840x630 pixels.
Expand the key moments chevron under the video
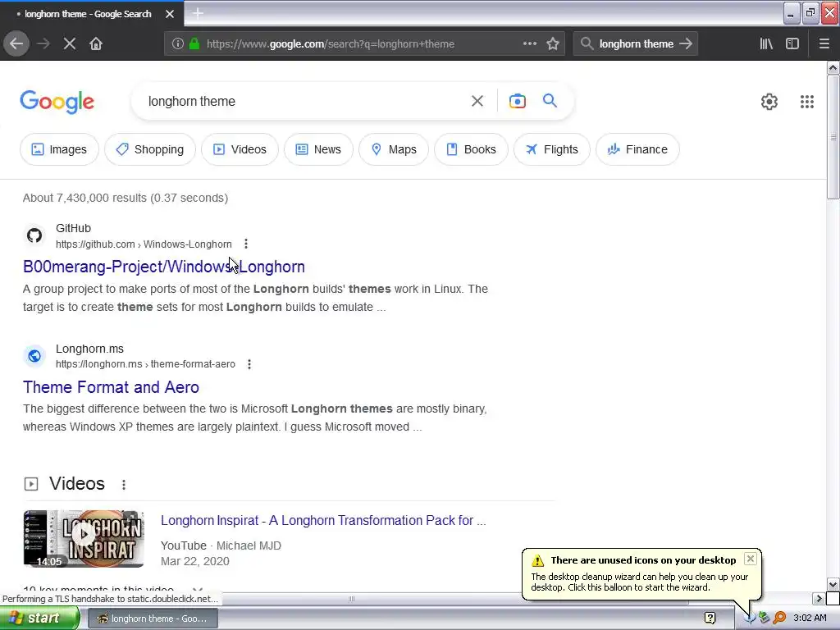(197, 589)
